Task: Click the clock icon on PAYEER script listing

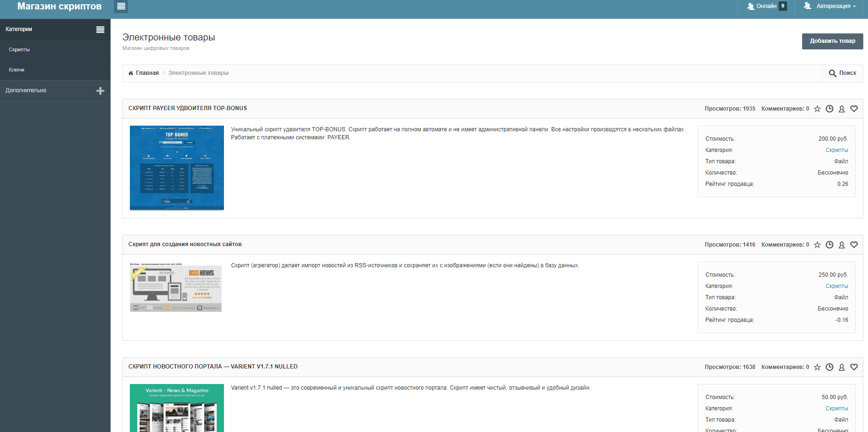Action: pyautogui.click(x=829, y=109)
